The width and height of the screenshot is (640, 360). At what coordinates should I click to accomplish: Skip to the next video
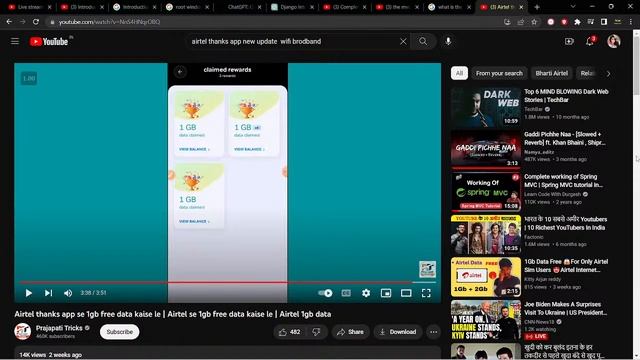click(49, 293)
